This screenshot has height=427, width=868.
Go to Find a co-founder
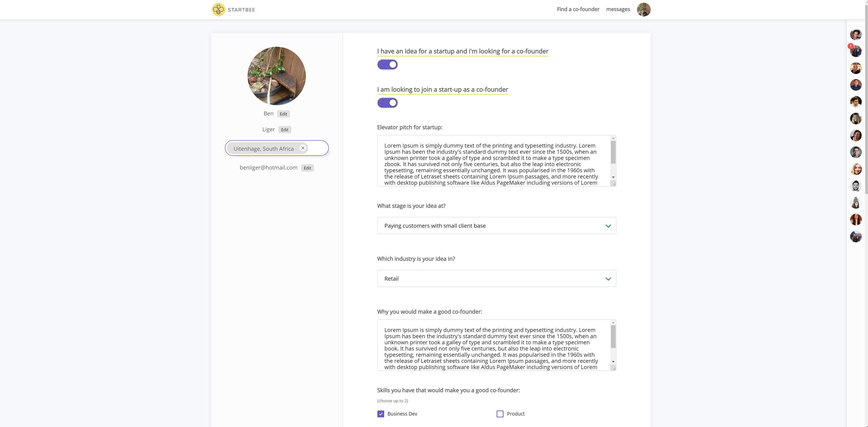tap(578, 9)
